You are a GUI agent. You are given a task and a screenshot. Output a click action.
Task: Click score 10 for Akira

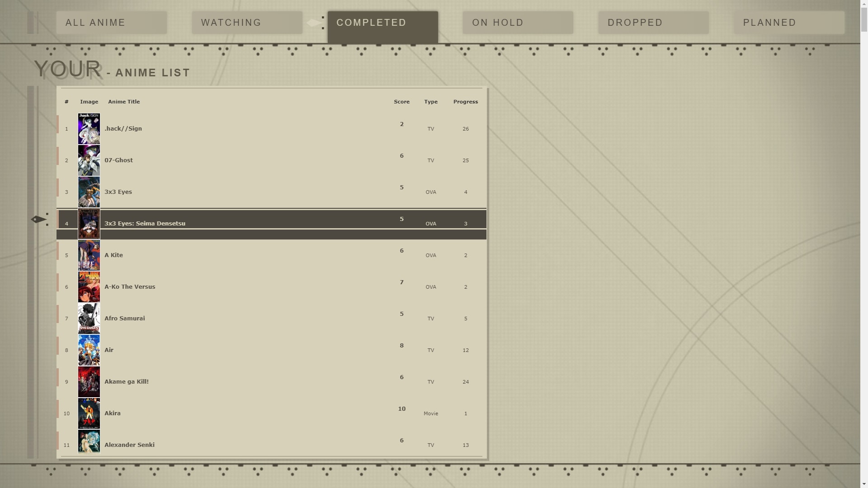point(401,409)
